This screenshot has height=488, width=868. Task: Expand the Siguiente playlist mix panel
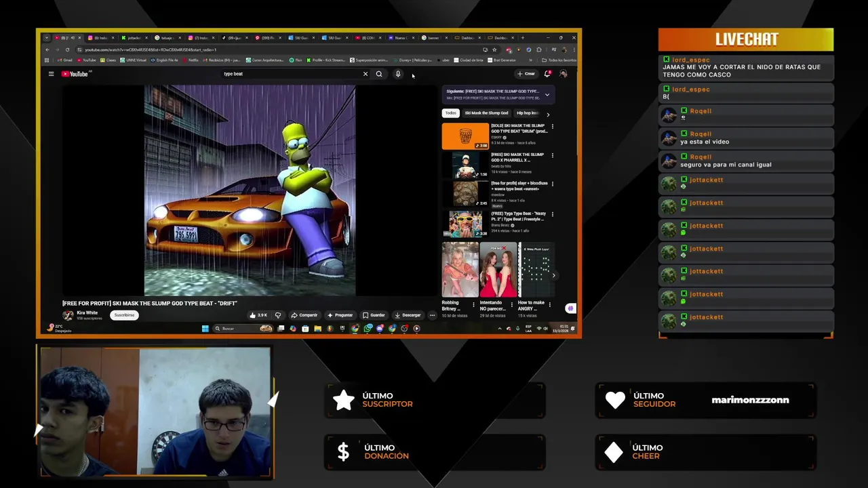[x=547, y=95]
